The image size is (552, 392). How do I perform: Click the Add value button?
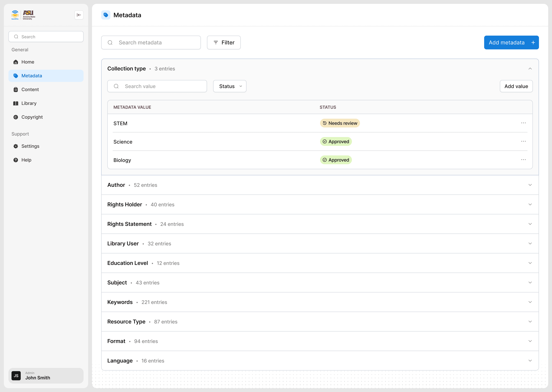click(516, 86)
